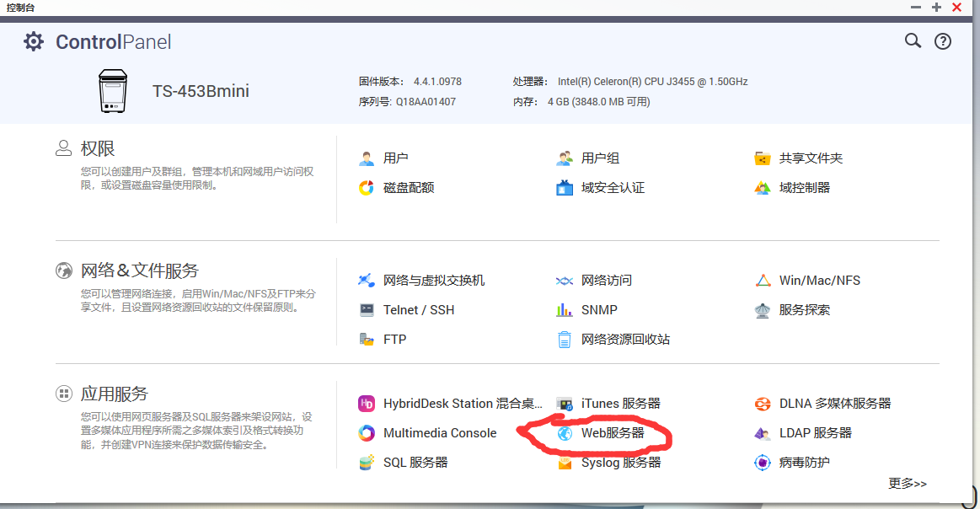Screen dimensions: 980x509
Task: Open the Telnet / SSH terminal icon
Action: tap(367, 310)
